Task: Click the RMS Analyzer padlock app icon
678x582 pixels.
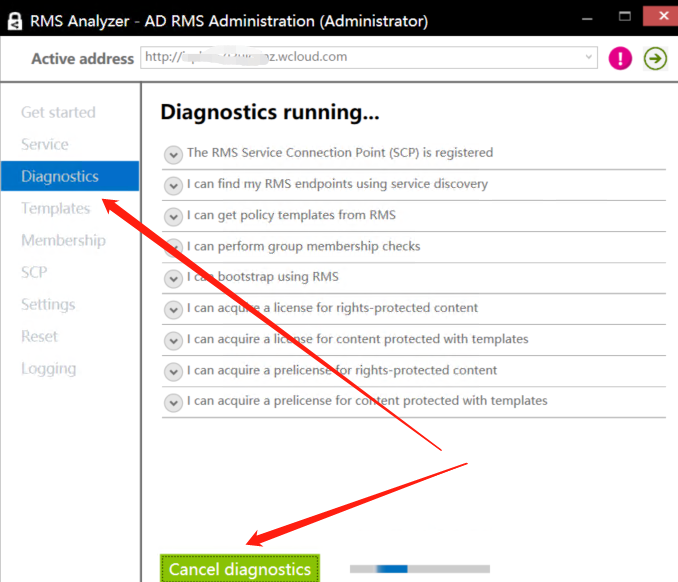Action: pos(15,21)
